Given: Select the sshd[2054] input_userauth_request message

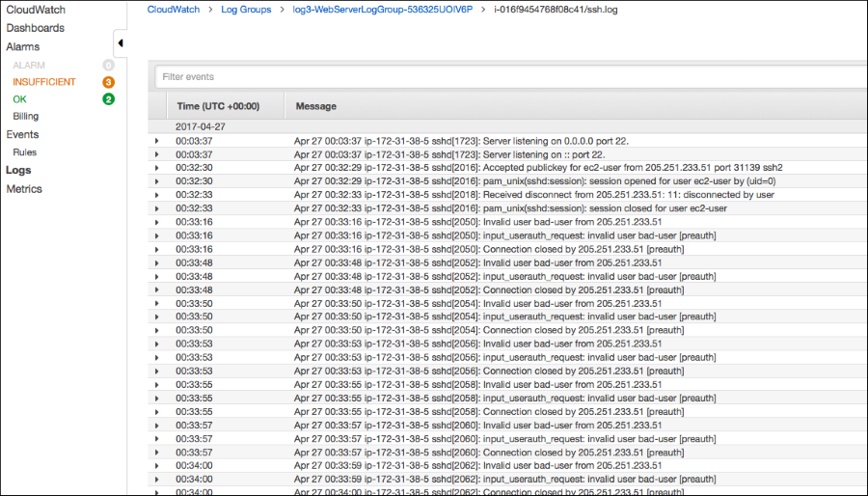Looking at the screenshot, I should (504, 317).
